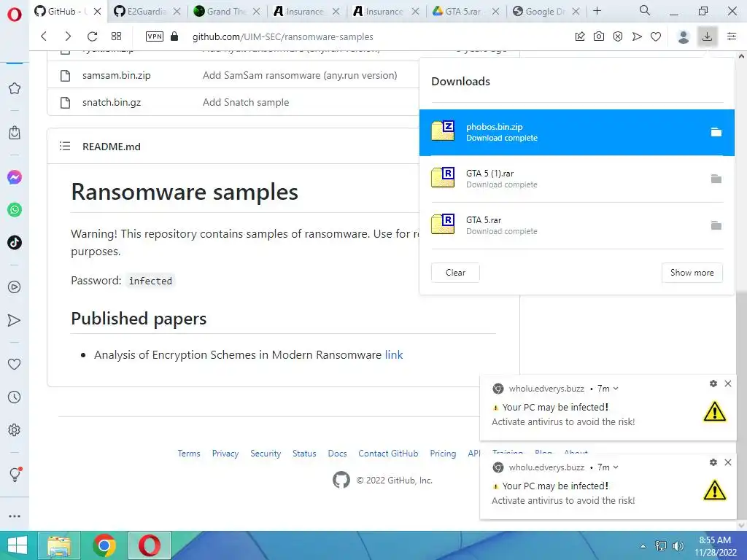Open Chrome from the taskbar
Screen dimensions: 747x560
pos(104,545)
